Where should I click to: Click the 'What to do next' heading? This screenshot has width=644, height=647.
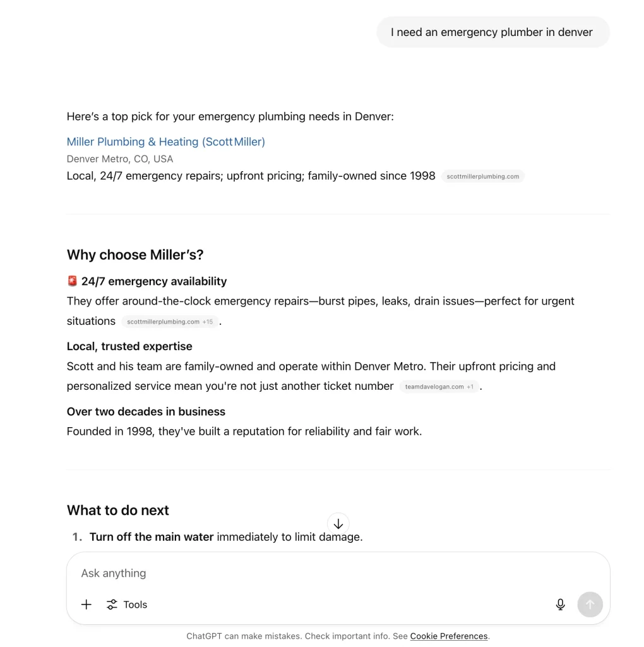tap(118, 510)
